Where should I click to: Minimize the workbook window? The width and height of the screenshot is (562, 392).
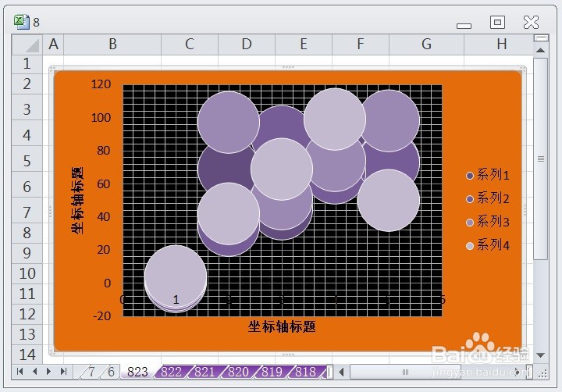[x=464, y=26]
